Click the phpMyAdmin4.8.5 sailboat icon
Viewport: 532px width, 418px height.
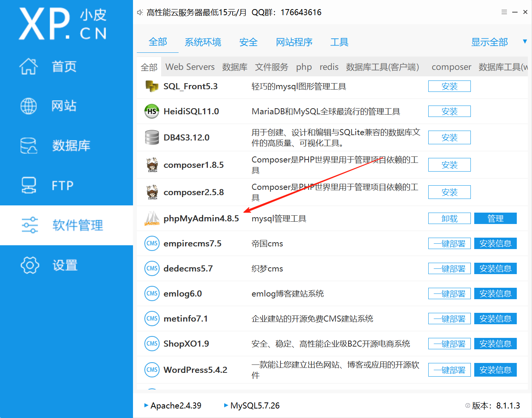point(152,218)
